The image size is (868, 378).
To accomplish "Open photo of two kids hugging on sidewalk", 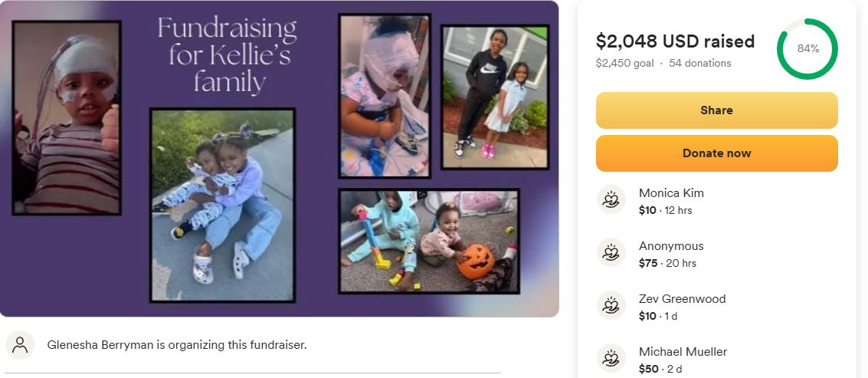I will (x=222, y=205).
